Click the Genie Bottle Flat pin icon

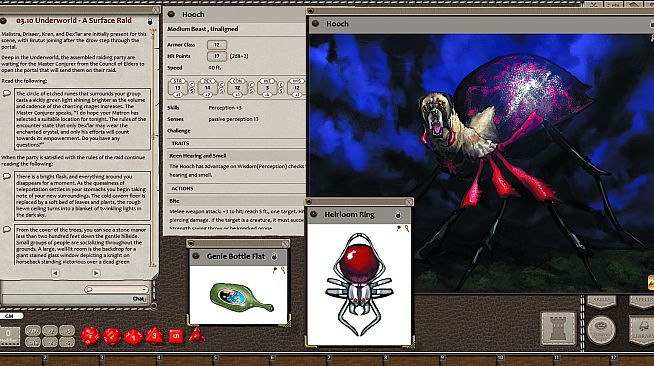(275, 270)
